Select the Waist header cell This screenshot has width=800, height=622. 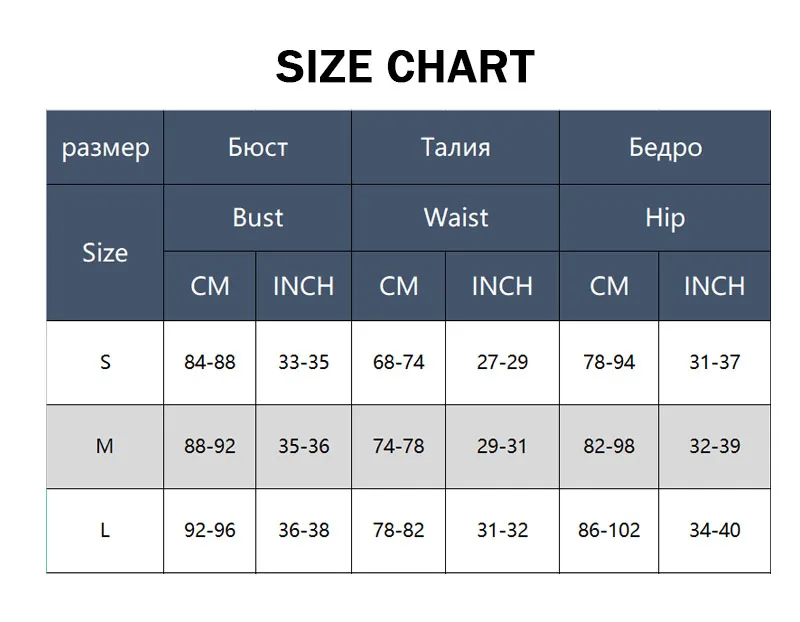tap(455, 217)
